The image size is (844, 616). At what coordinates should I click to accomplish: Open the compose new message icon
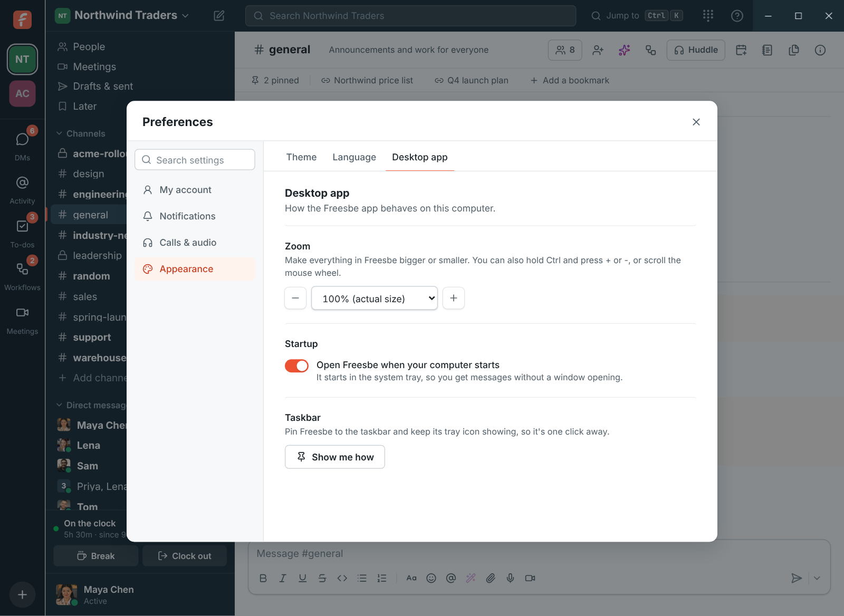[x=219, y=16]
